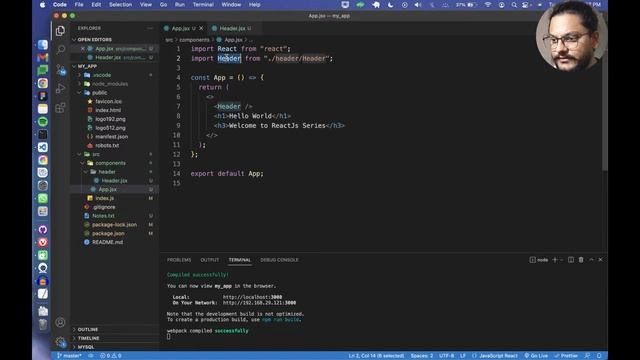Open the Run and Debug view
The height and width of the screenshot is (360, 640).
pos(60,88)
